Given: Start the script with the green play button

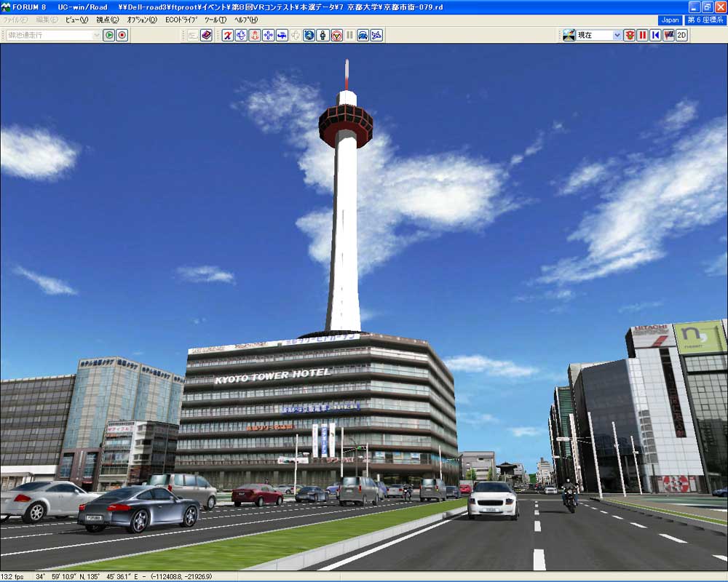Looking at the screenshot, I should [109, 35].
